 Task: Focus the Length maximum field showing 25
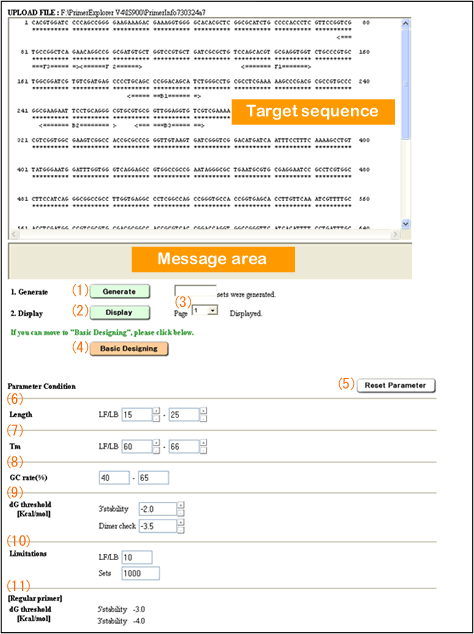(184, 415)
